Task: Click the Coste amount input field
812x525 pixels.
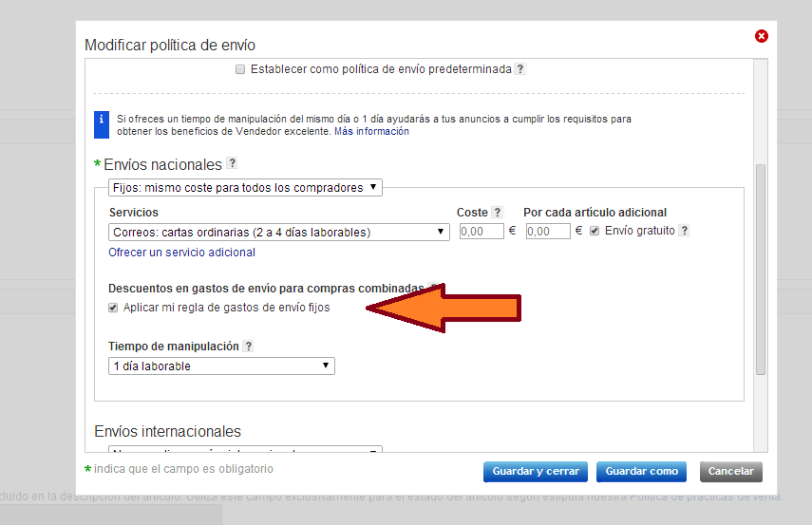Action: pyautogui.click(x=482, y=232)
